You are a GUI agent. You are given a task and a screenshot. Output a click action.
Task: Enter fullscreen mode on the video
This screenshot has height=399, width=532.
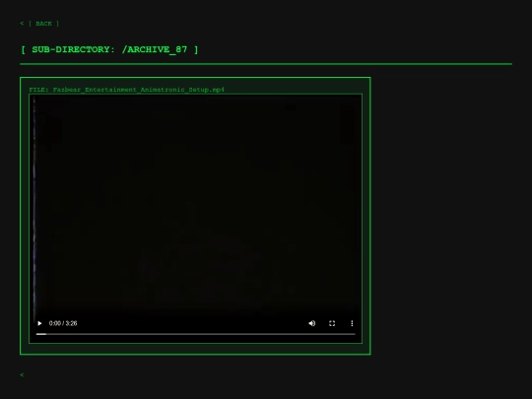[x=332, y=323]
